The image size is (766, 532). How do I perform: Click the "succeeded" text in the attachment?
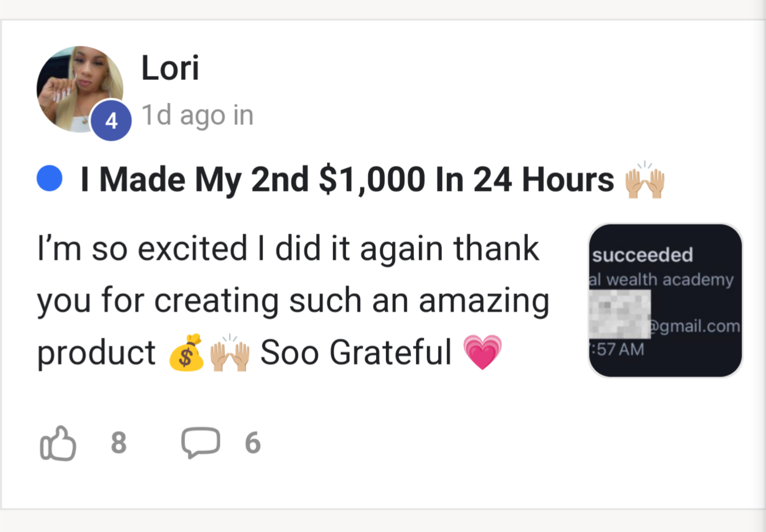pos(642,255)
